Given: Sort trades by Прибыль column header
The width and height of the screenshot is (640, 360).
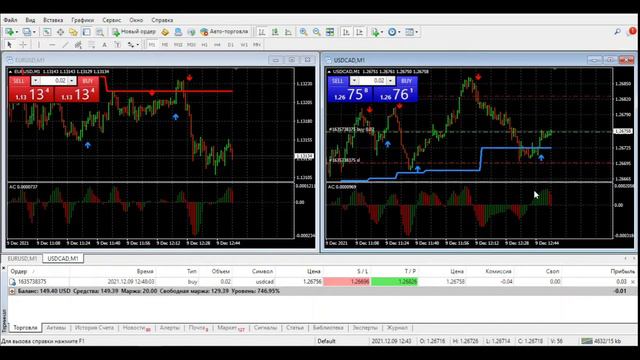Looking at the screenshot, I should (x=623, y=271).
